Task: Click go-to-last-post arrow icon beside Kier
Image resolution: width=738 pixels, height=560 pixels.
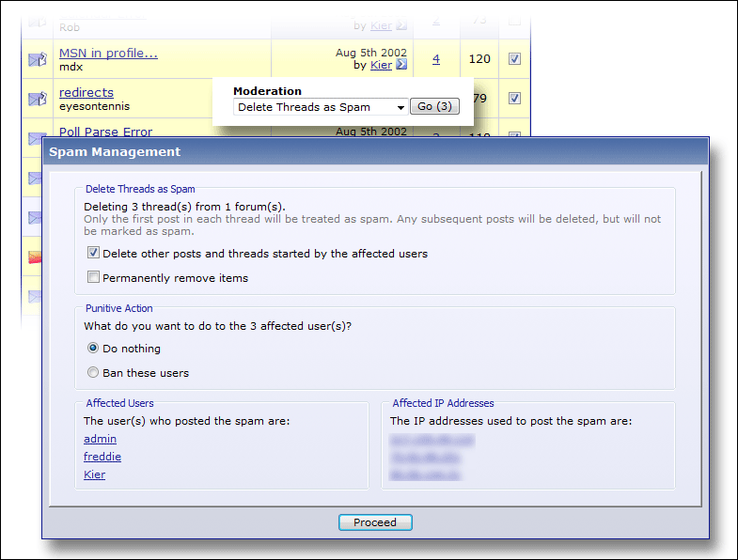Action: 401,65
